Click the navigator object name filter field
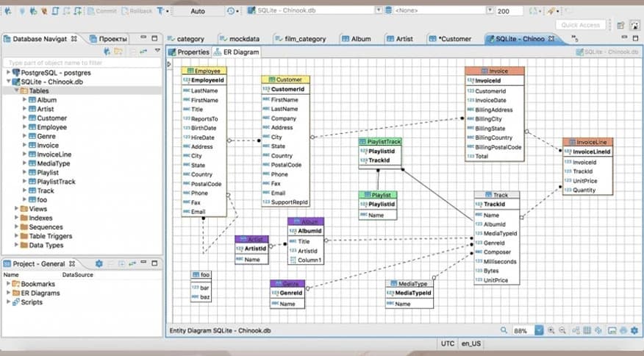This screenshot has height=356, width=644. tap(81, 63)
